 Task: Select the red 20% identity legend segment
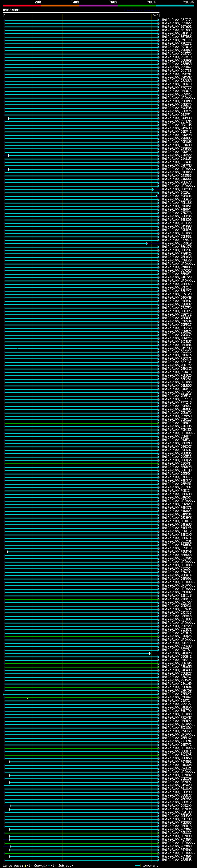coord(22,6)
